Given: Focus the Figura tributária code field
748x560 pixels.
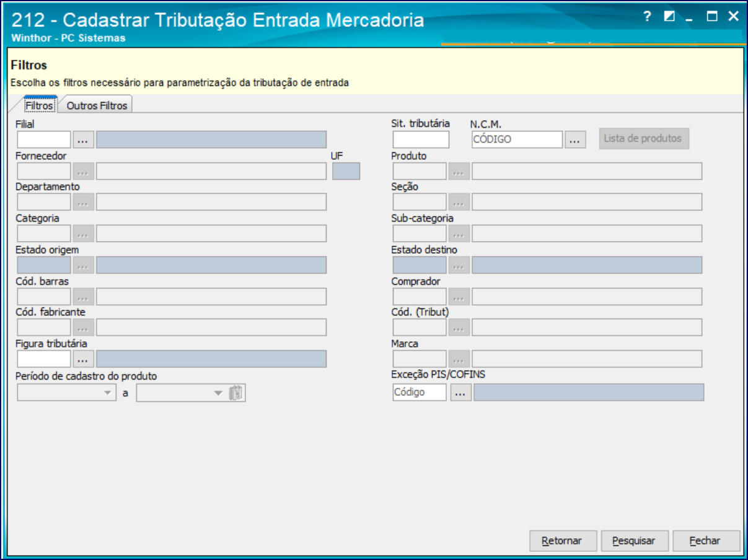Looking at the screenshot, I should [44, 359].
